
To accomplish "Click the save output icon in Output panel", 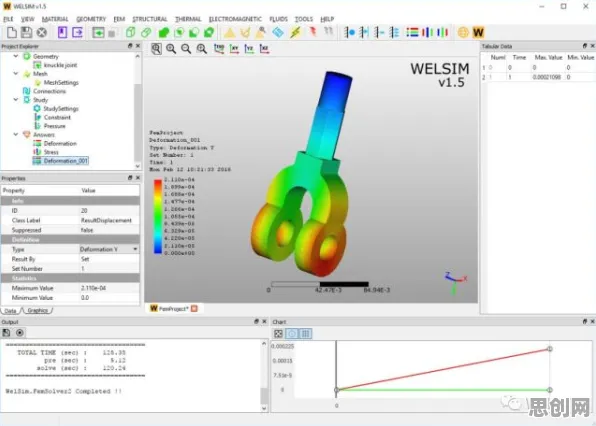I will click(6, 333).
